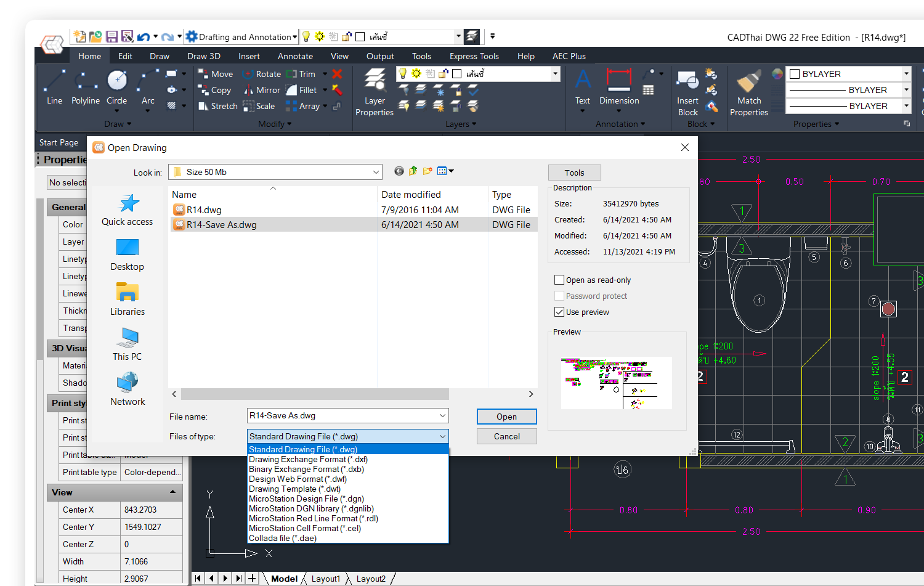Collapse the View properties section

click(172, 492)
